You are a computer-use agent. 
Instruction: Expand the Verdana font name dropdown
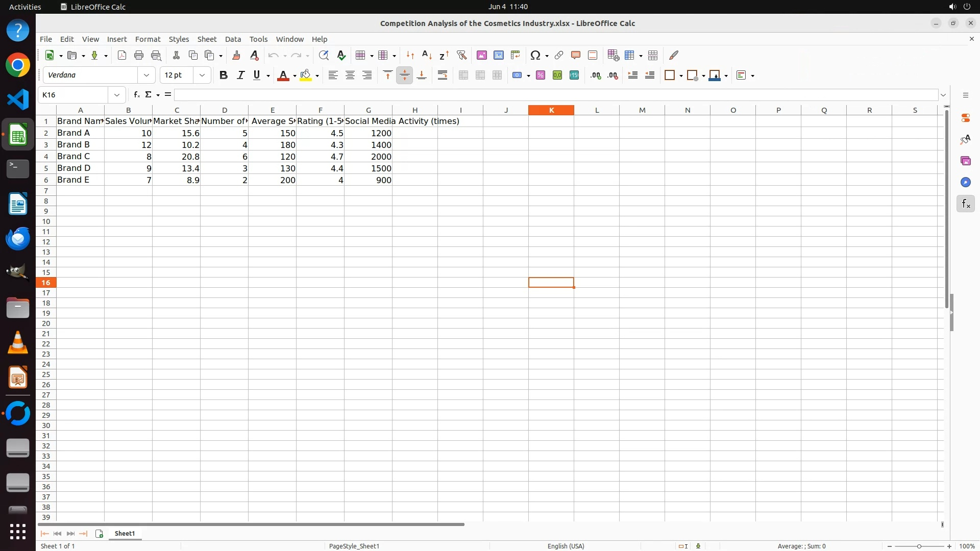point(146,76)
